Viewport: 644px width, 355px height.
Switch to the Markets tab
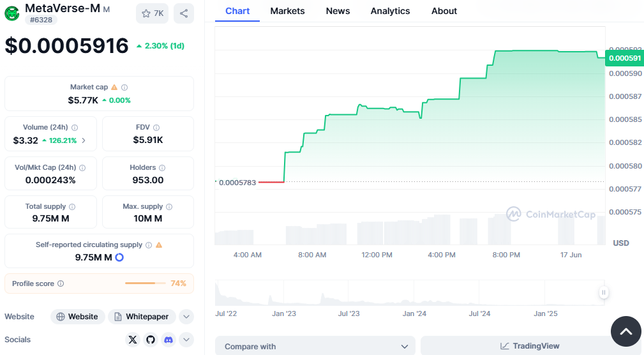coord(287,11)
